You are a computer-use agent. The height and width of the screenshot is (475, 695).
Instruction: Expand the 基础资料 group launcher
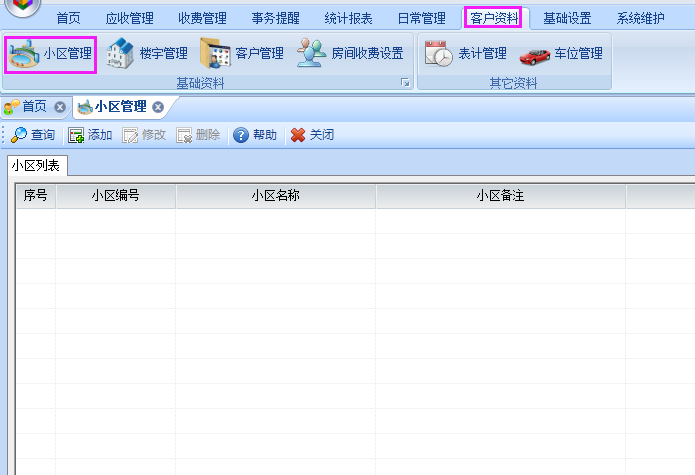tap(405, 82)
